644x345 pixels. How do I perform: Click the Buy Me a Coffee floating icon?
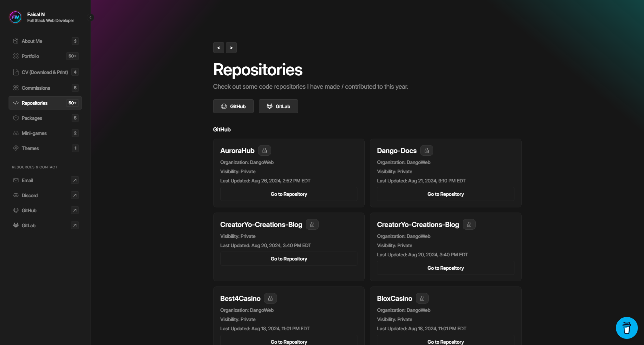pos(627,328)
